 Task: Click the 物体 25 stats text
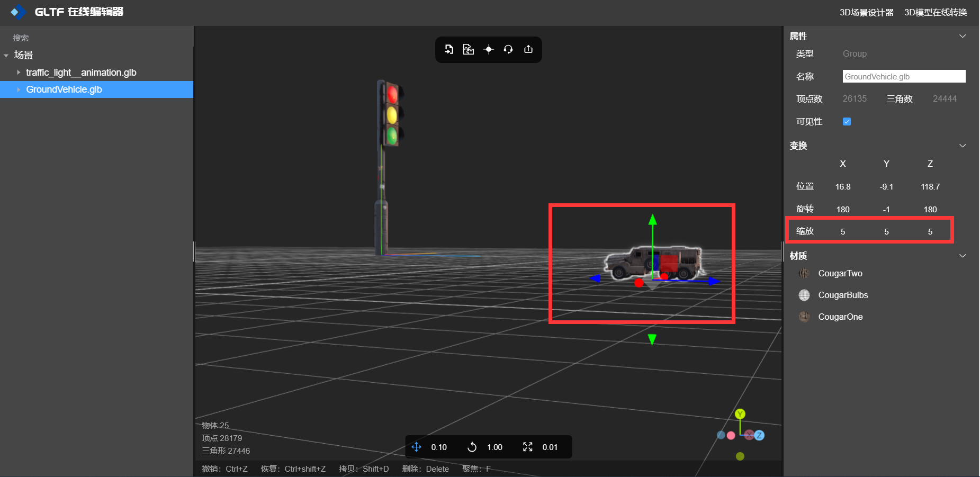tap(215, 426)
